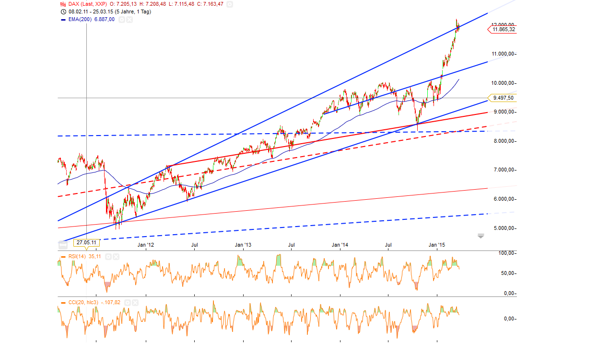The image size is (598, 364).
Task: Click the orange RSI line color swatch
Action: click(63, 257)
